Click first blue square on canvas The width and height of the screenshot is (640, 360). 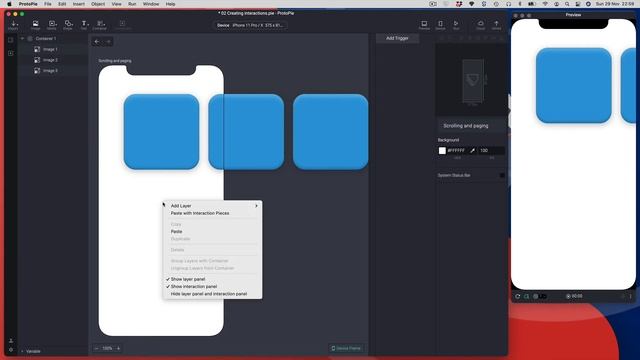click(x=162, y=132)
